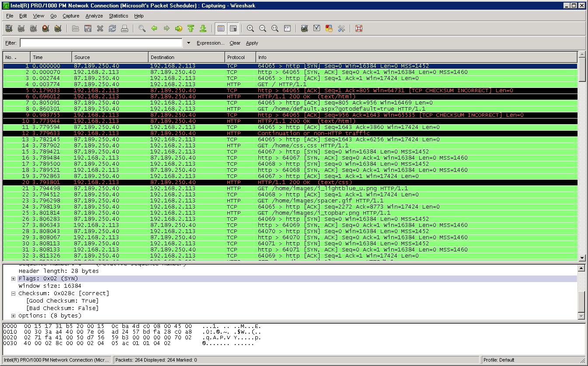Select packet 4 GET / HTTP/1.1
The height and width of the screenshot is (366, 588).
click(x=290, y=84)
